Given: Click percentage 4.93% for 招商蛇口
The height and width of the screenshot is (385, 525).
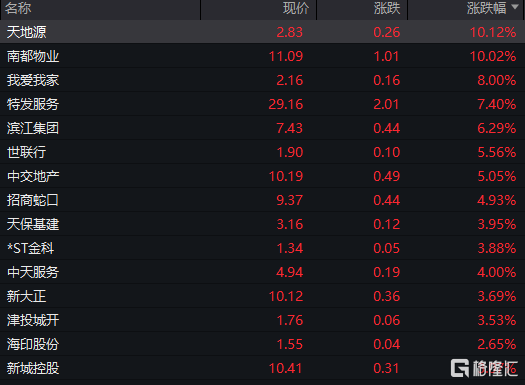Looking at the screenshot, I should [x=497, y=200].
